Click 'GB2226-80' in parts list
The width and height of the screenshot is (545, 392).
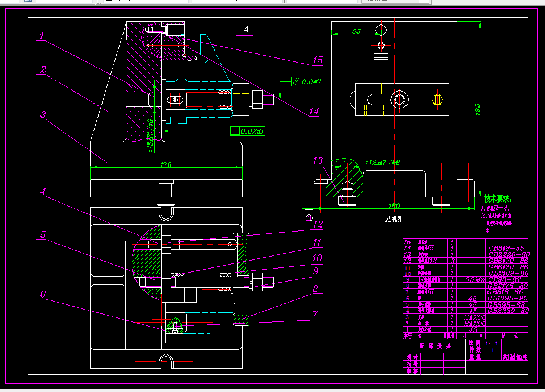pyautogui.click(x=509, y=254)
